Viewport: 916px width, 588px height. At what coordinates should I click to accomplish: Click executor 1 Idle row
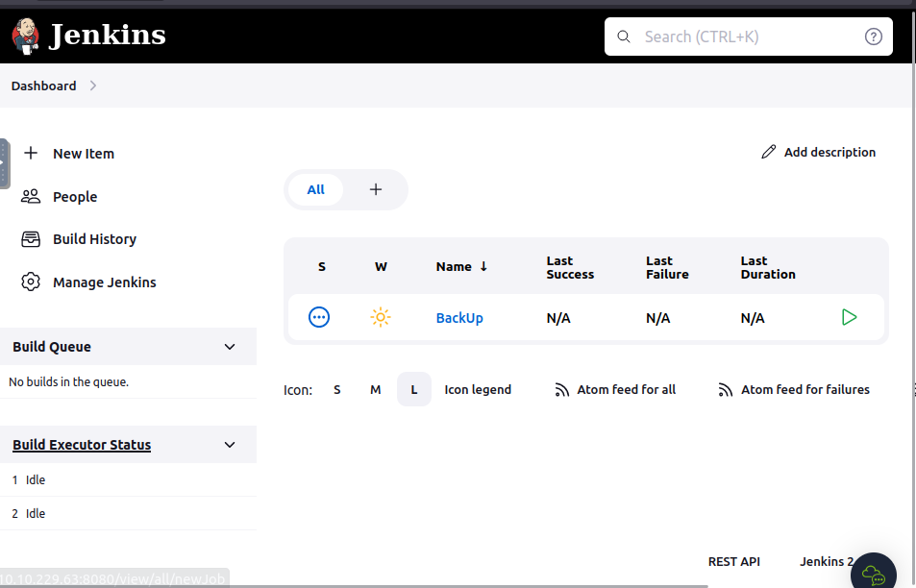point(128,480)
